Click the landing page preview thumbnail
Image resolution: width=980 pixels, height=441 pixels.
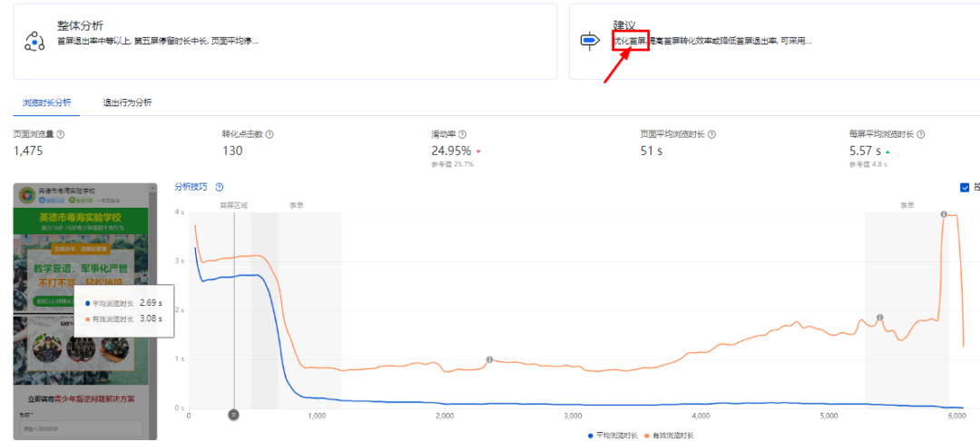pyautogui.click(x=85, y=311)
